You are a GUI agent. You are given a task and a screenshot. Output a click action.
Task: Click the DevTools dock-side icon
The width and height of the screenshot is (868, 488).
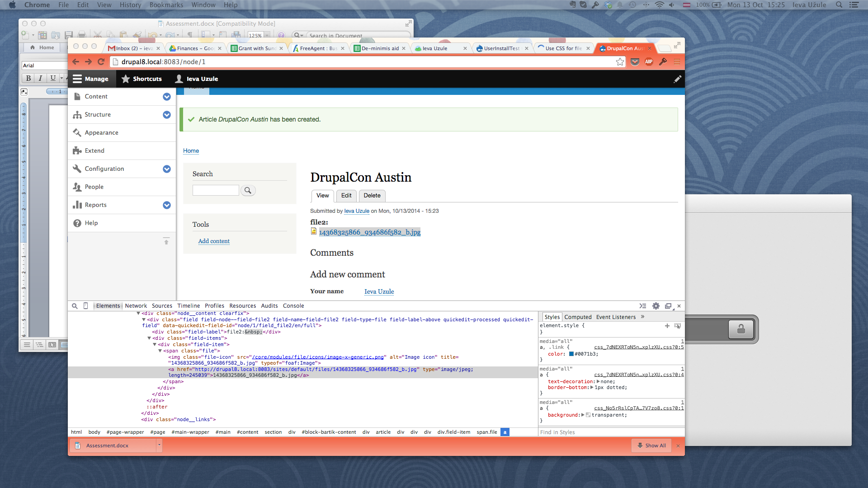(x=669, y=306)
